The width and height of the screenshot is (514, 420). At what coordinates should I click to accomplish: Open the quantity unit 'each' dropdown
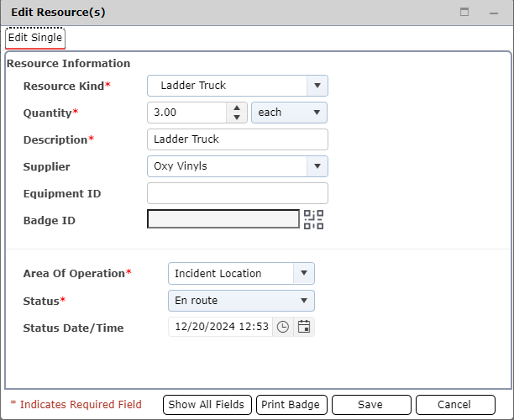pos(289,113)
